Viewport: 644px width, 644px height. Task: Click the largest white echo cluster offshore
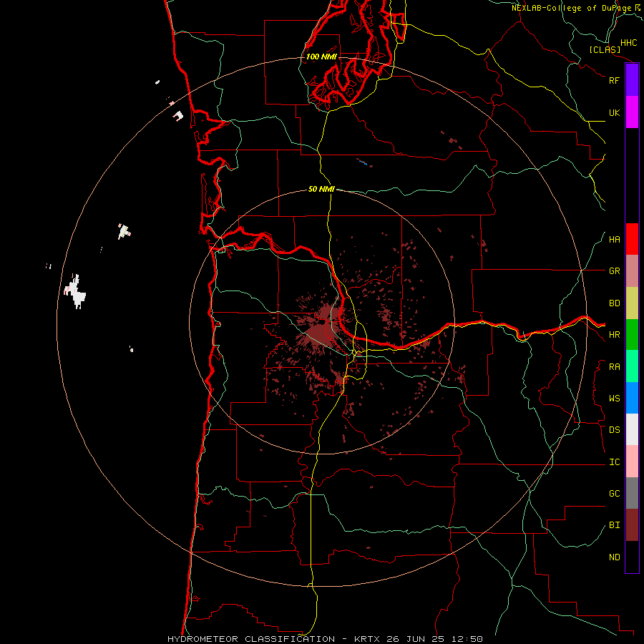click(x=76, y=292)
